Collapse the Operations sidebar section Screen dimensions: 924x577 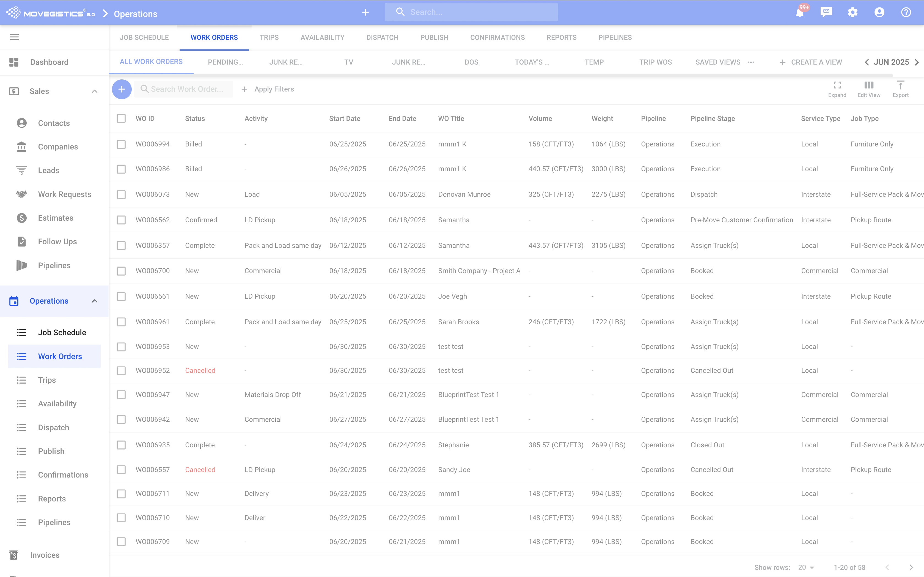click(x=94, y=301)
